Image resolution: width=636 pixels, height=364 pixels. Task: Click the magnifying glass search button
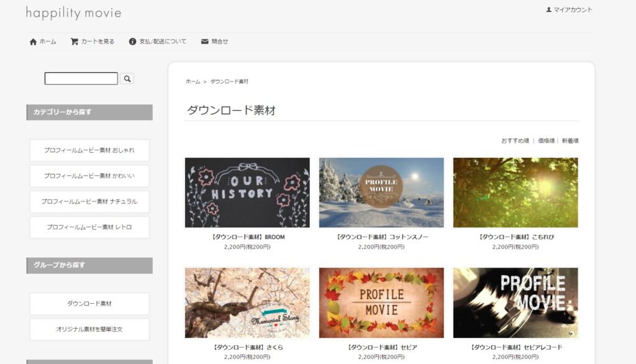[x=127, y=78]
